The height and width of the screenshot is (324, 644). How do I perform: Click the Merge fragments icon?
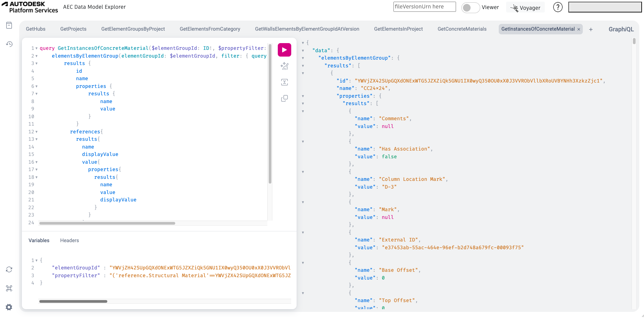(x=284, y=82)
